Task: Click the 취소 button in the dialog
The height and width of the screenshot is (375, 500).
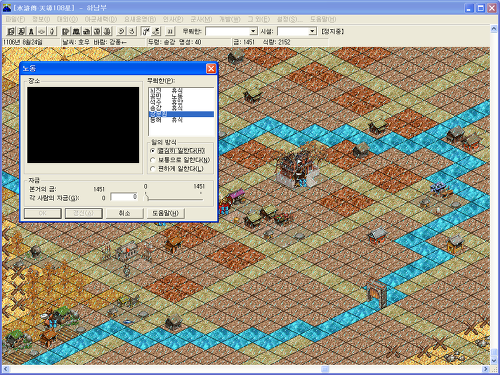Action: point(124,213)
